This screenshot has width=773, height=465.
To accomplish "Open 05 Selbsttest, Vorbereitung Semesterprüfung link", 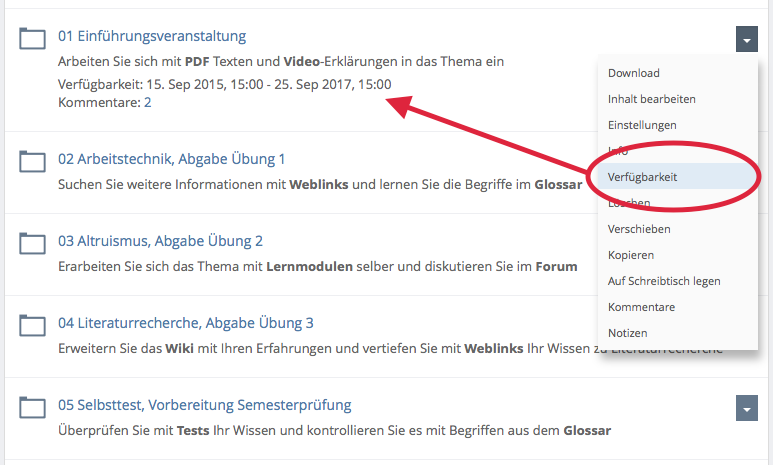I will tap(204, 405).
